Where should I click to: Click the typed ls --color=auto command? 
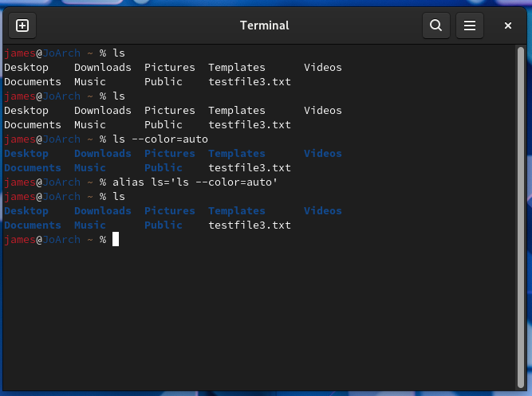pyautogui.click(x=160, y=139)
